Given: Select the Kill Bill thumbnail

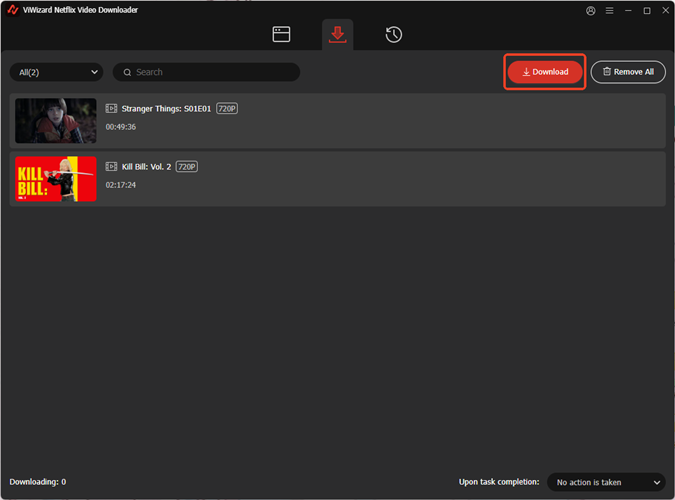Looking at the screenshot, I should [56, 179].
